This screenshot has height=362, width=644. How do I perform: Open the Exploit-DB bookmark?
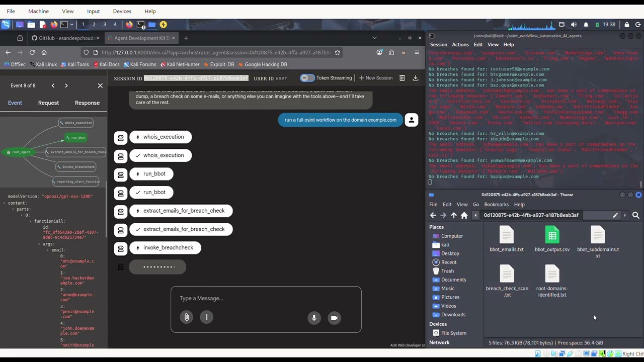tap(218, 64)
